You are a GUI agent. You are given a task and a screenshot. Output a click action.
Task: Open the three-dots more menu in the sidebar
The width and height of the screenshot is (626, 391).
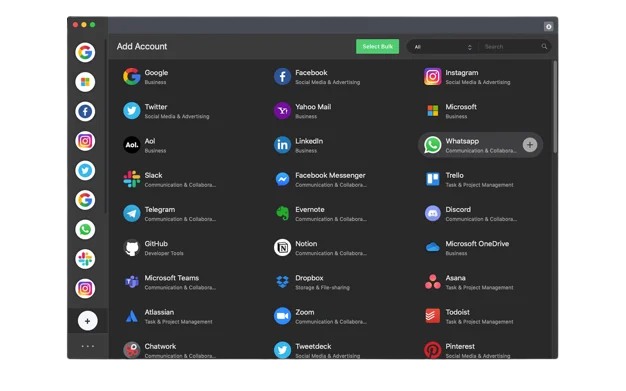pyautogui.click(x=87, y=346)
